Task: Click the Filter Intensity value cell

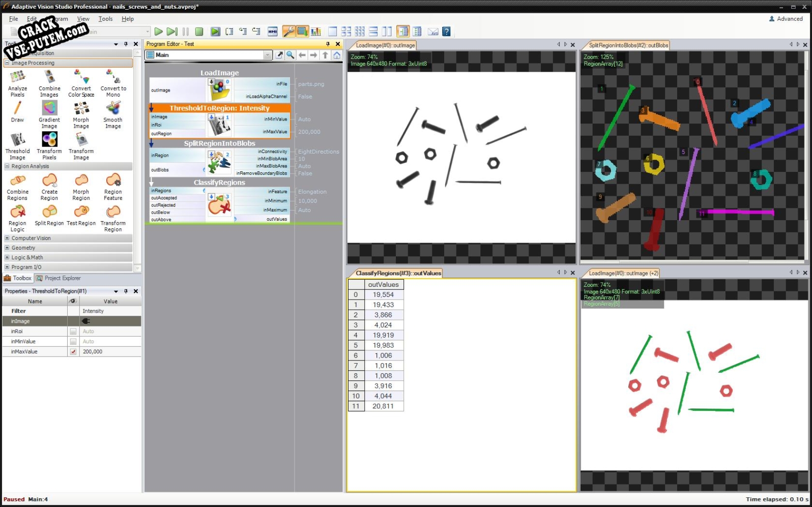Action: (111, 311)
